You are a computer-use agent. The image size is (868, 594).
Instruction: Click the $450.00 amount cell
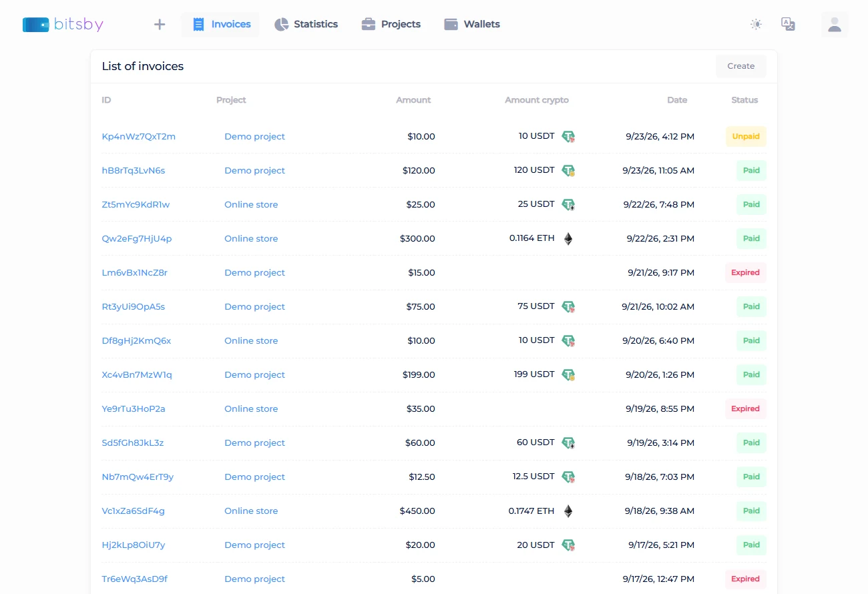417,511
